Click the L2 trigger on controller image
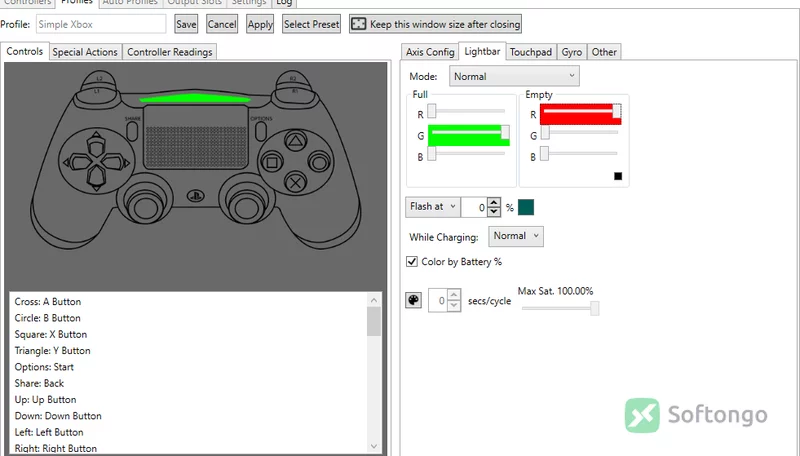 (x=99, y=79)
